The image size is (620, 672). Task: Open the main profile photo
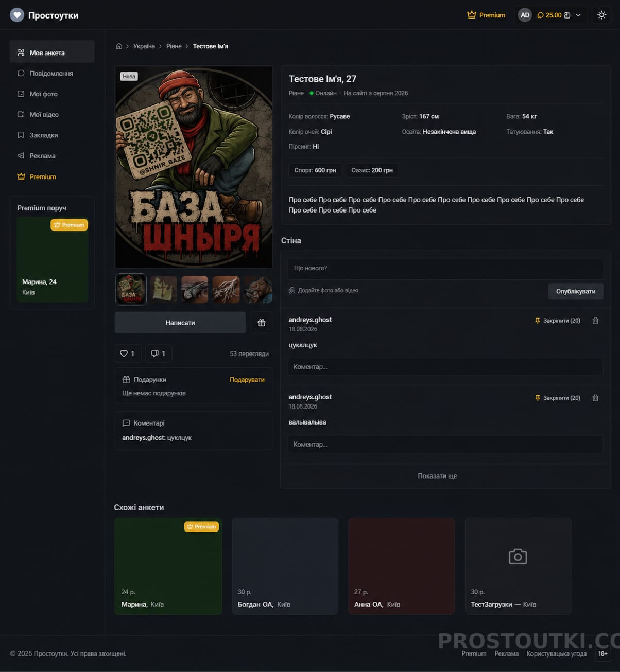194,167
